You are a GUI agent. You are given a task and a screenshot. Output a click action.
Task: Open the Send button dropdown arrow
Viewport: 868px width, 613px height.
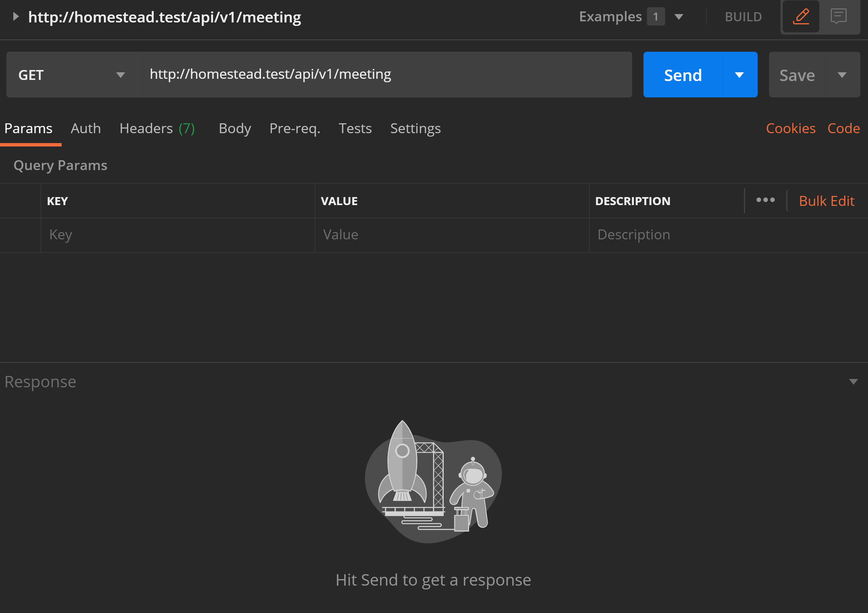click(739, 75)
